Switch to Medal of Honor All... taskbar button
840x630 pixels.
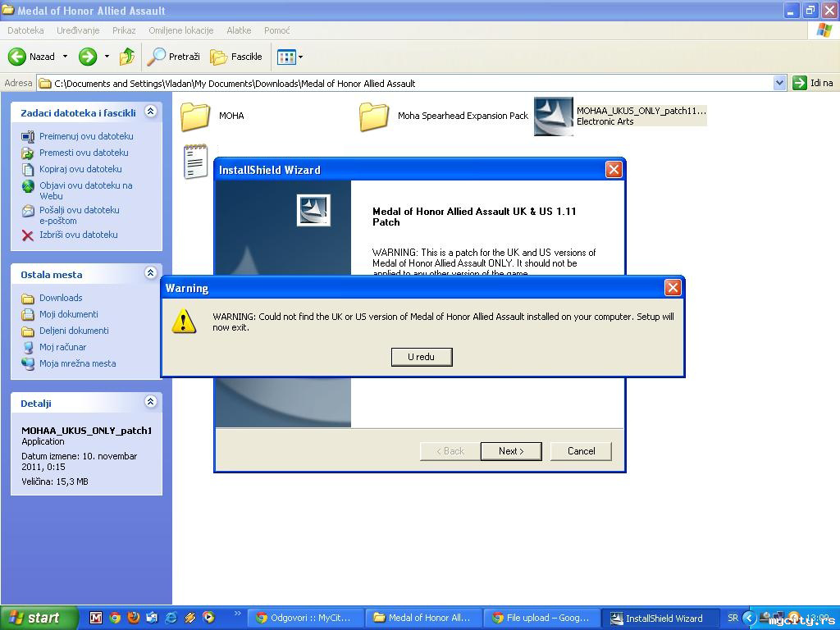click(424, 618)
